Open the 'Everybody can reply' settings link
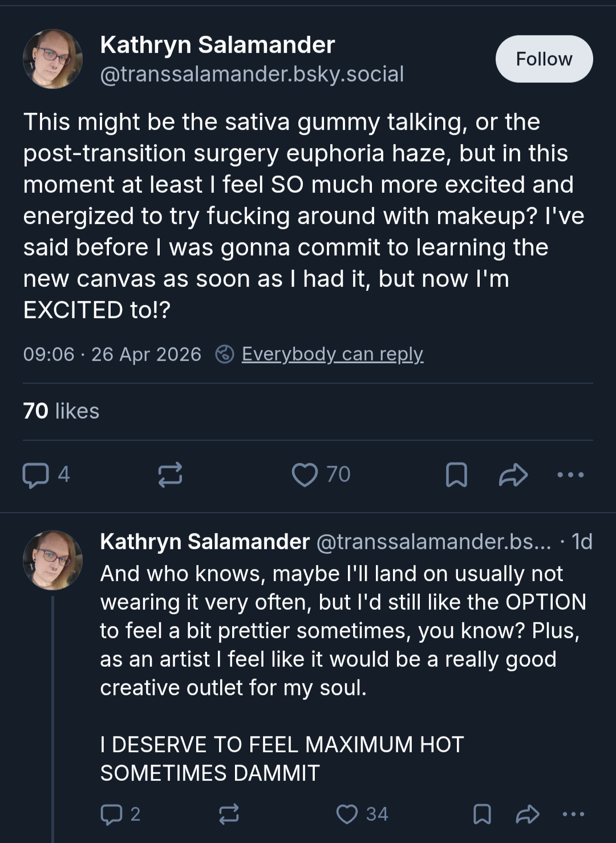Screen dimensions: 616x843 (333, 354)
